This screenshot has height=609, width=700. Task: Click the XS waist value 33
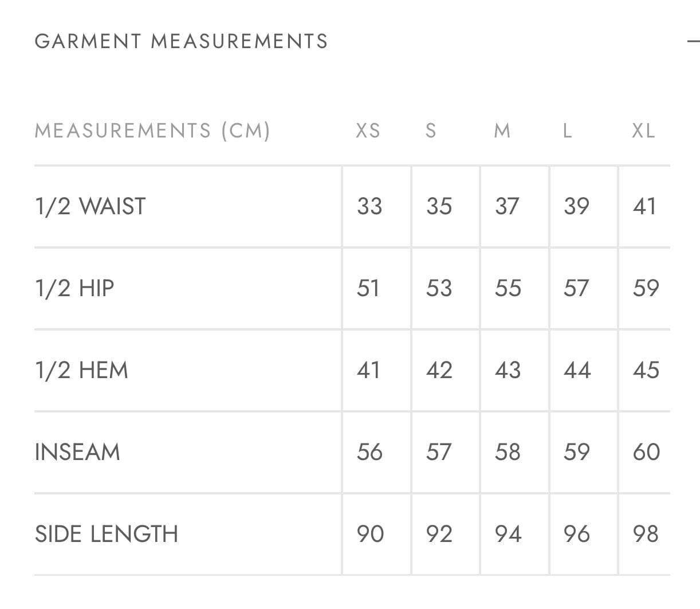coord(369,206)
